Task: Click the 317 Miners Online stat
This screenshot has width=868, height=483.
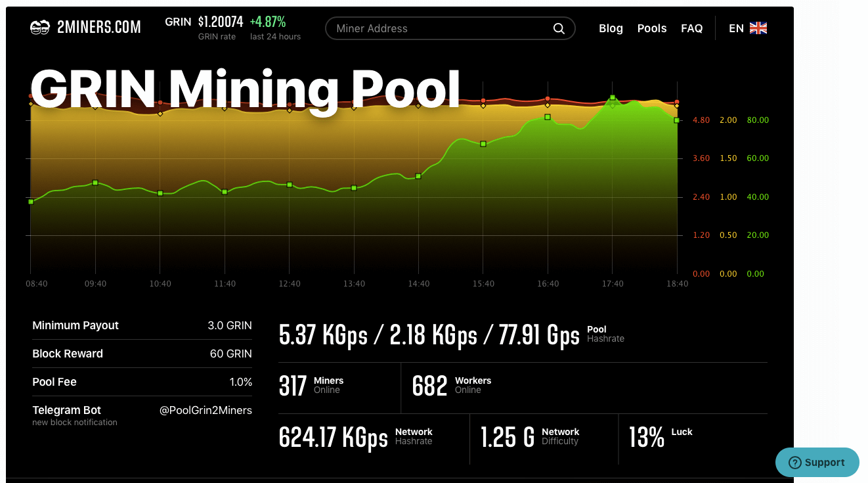Action: click(293, 386)
